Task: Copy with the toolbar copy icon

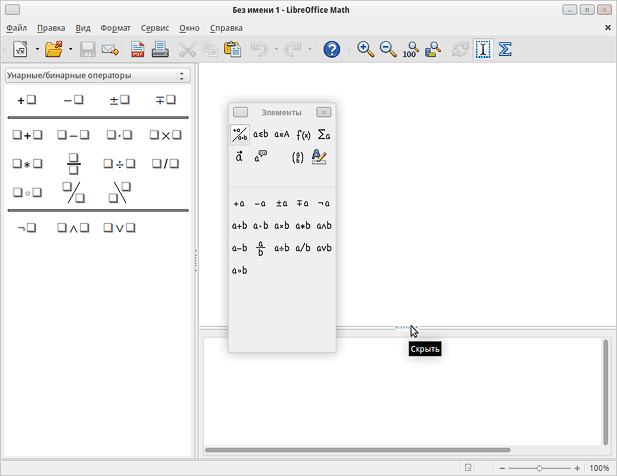Action: (210, 50)
